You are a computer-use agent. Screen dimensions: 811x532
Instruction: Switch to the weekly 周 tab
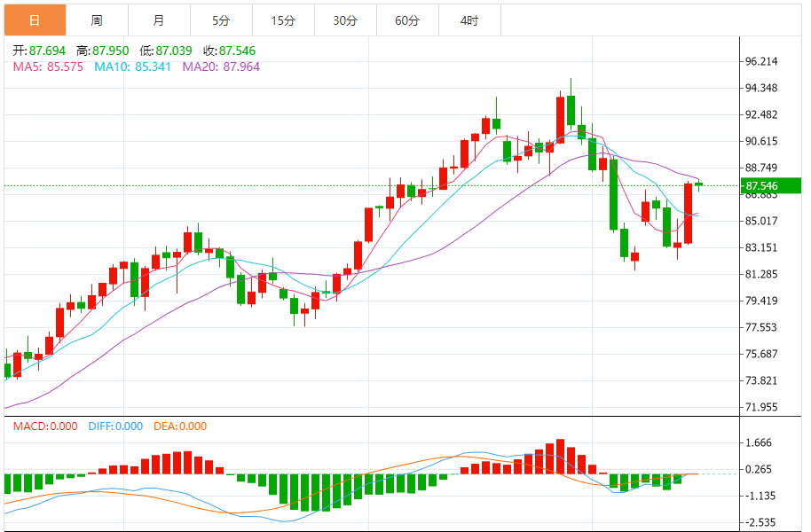(x=98, y=20)
